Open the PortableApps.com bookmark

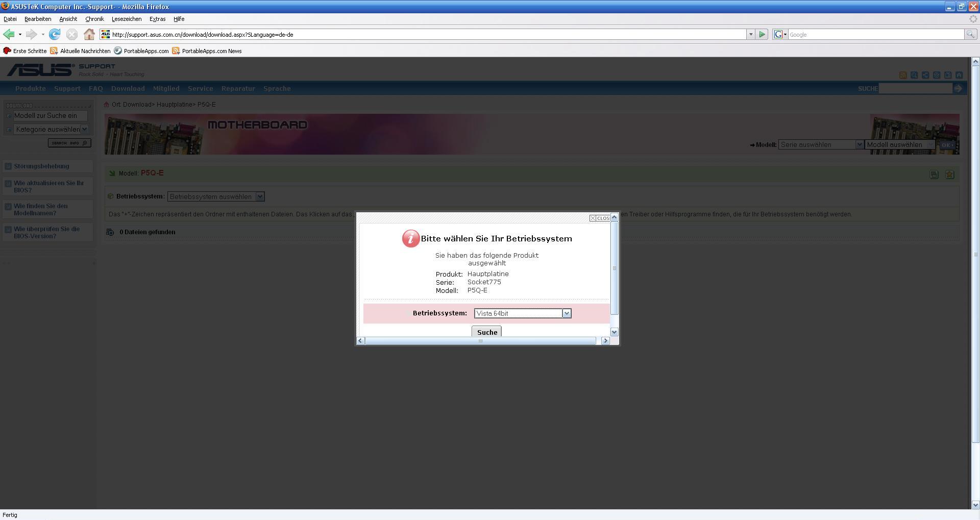141,51
